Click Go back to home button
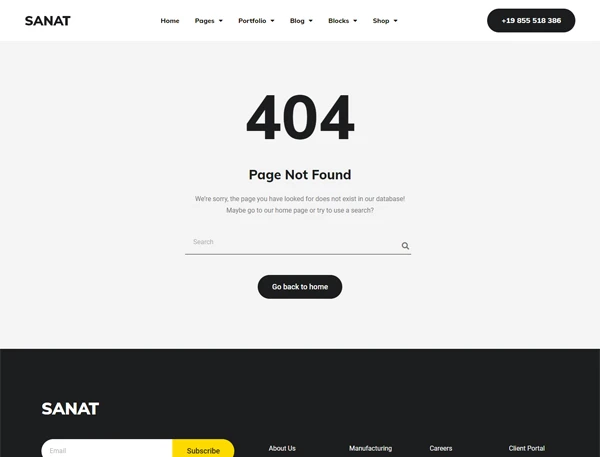Image resolution: width=600 pixels, height=457 pixels. click(300, 287)
